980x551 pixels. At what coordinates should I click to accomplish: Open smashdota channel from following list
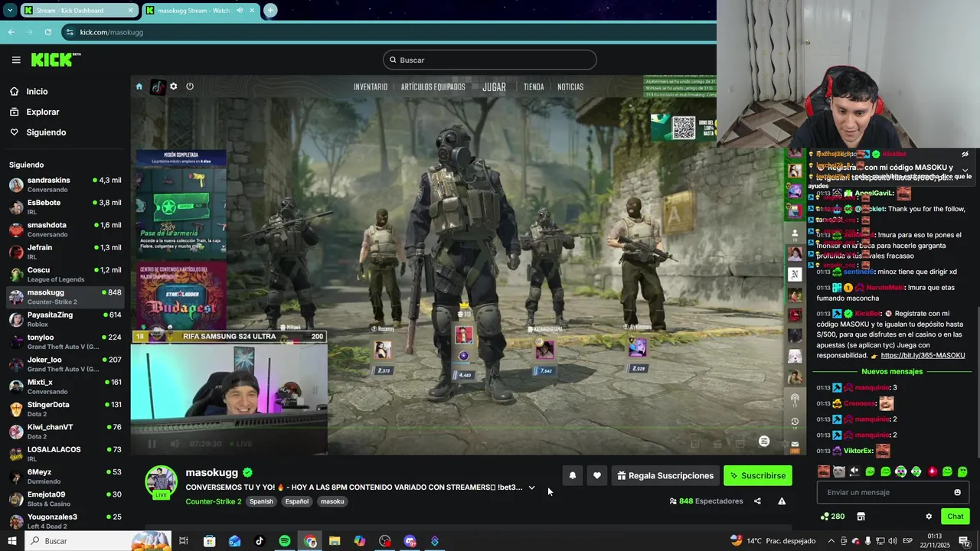click(x=65, y=230)
